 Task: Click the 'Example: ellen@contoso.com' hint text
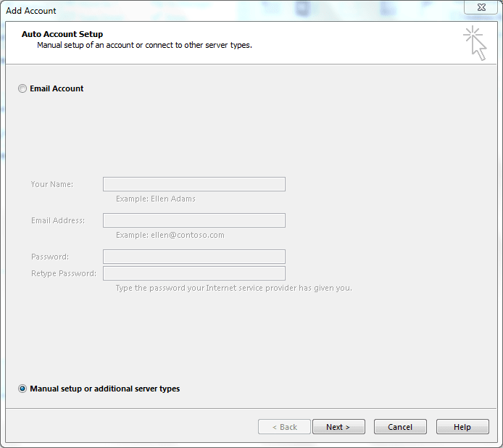coord(170,235)
